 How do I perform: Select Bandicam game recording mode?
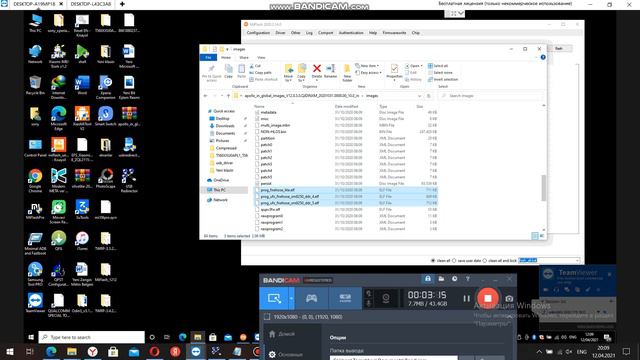(311, 298)
